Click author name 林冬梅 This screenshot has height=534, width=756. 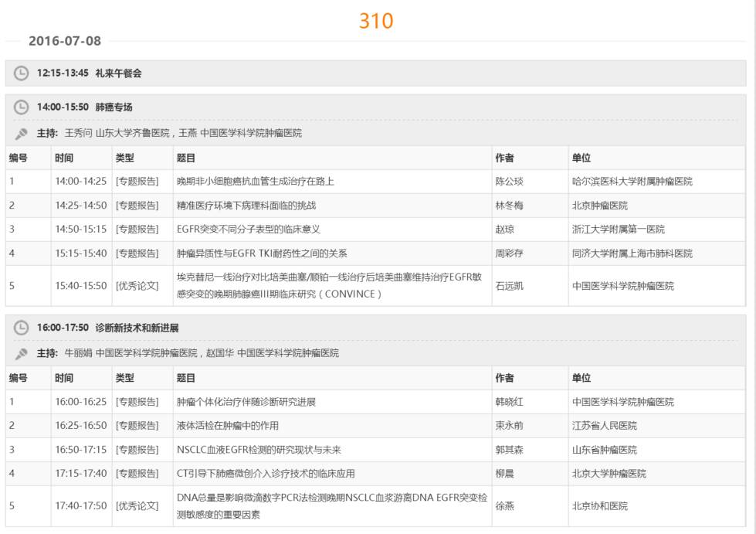pos(509,206)
